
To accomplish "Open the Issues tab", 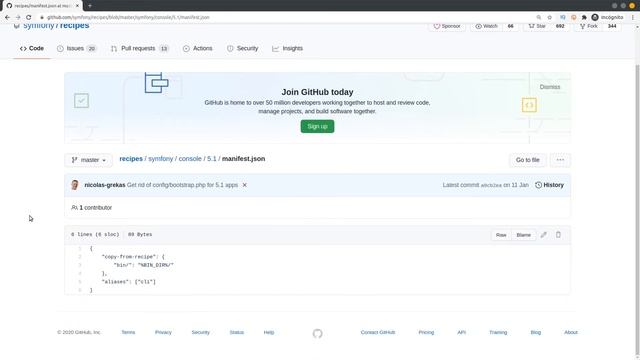I will pos(76,48).
